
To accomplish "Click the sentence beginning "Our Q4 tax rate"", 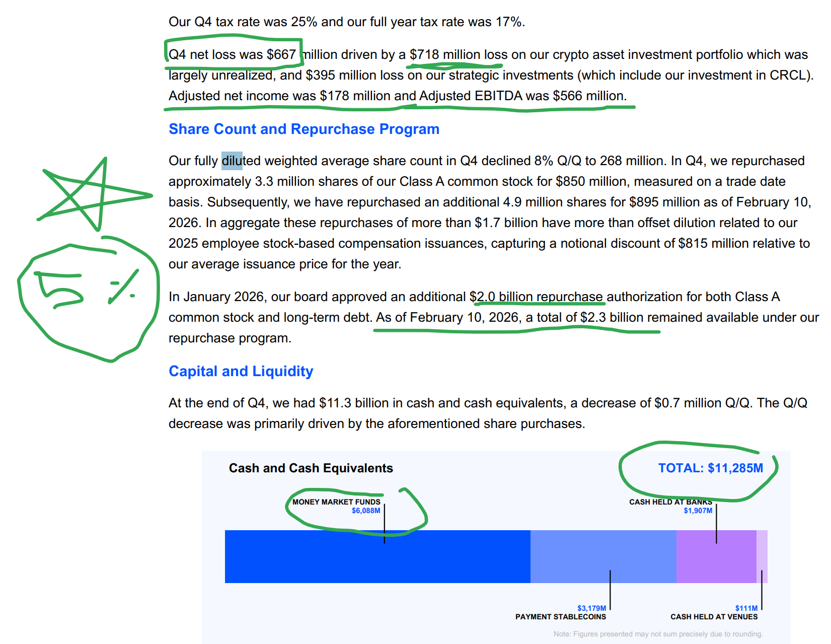I will pyautogui.click(x=347, y=22).
